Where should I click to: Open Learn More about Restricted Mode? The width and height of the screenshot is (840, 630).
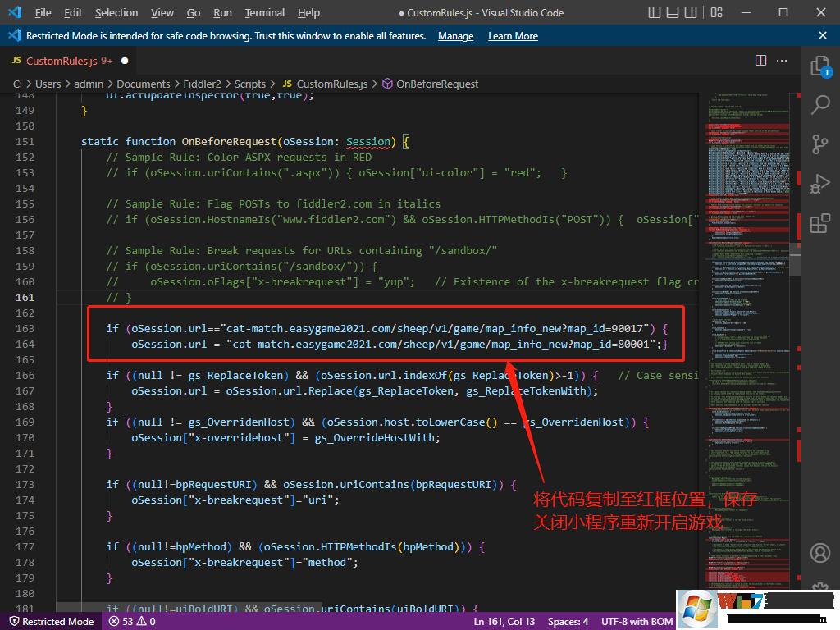513,35
